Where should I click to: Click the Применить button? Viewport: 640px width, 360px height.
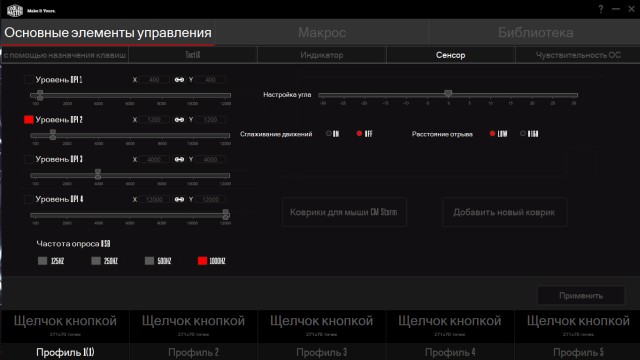[x=581, y=296]
